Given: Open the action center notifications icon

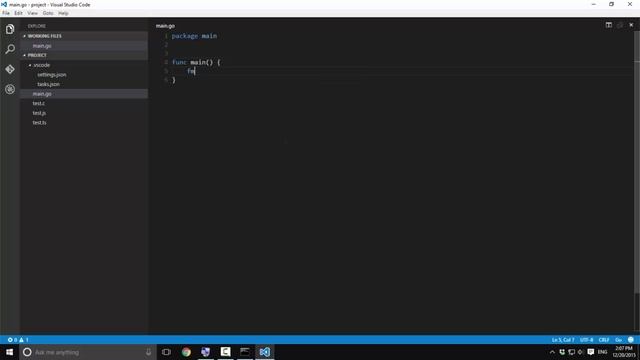Looking at the screenshot, I should [591, 352].
